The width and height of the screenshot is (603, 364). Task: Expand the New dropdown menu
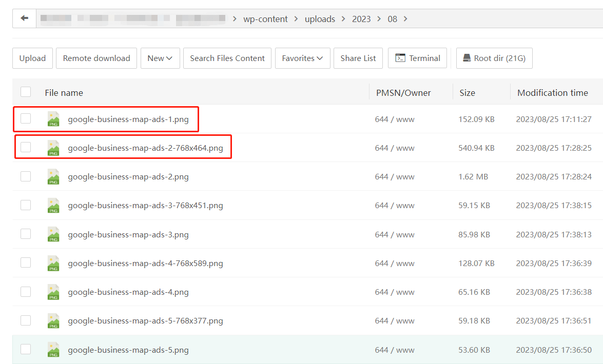click(160, 58)
